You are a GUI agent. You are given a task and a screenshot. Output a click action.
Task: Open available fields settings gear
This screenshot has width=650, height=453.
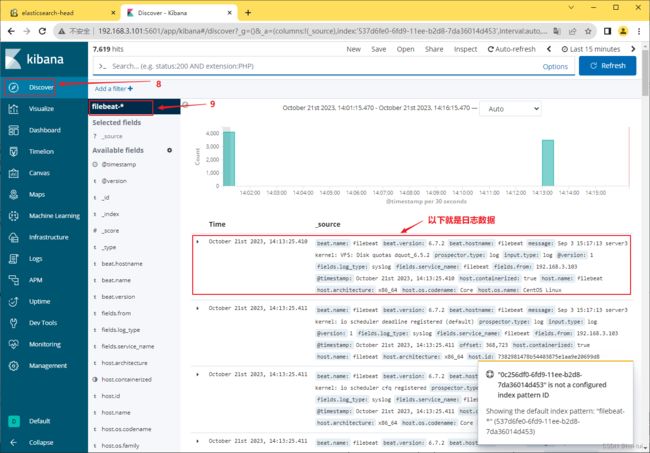point(169,150)
